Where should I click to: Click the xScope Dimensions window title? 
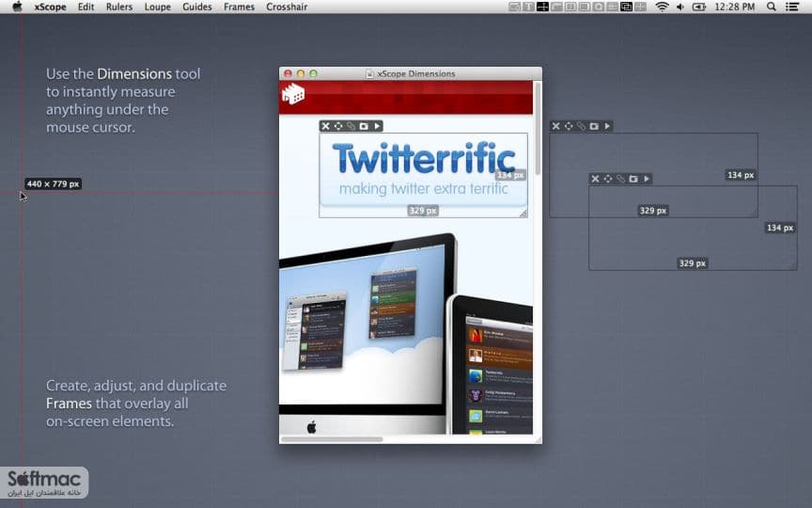(x=415, y=73)
